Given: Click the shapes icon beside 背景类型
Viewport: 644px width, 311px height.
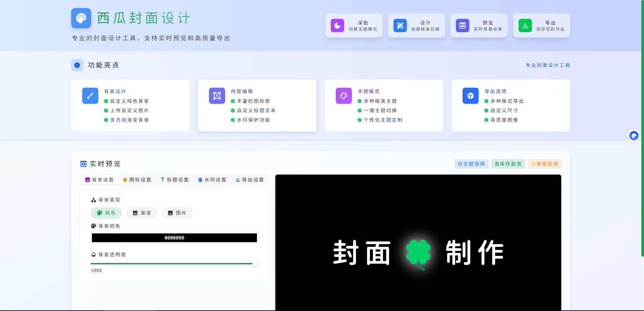Looking at the screenshot, I should click(x=94, y=200).
